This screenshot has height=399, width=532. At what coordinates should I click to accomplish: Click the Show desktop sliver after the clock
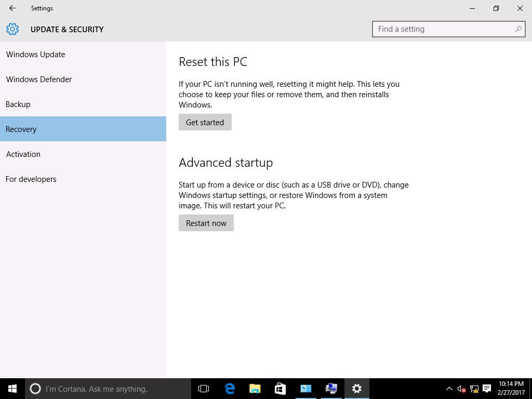coord(530,389)
